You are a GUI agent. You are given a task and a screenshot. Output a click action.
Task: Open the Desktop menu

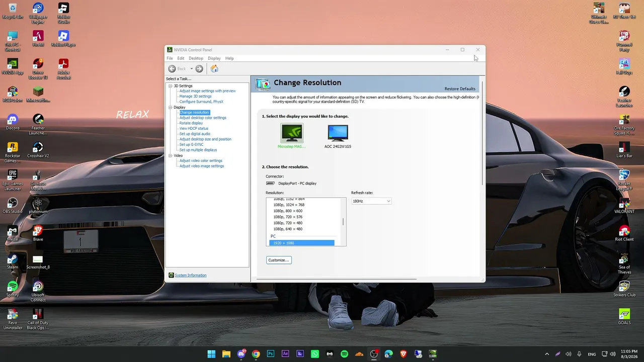point(196,58)
